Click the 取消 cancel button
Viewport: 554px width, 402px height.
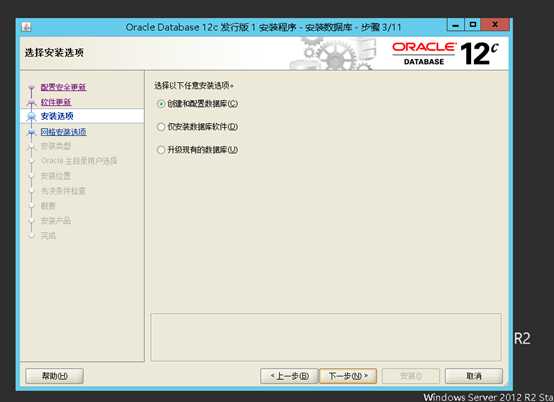(x=474, y=376)
